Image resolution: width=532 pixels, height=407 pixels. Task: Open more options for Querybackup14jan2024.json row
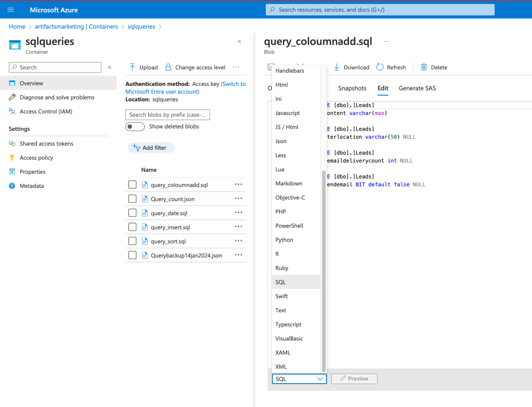[x=239, y=255]
